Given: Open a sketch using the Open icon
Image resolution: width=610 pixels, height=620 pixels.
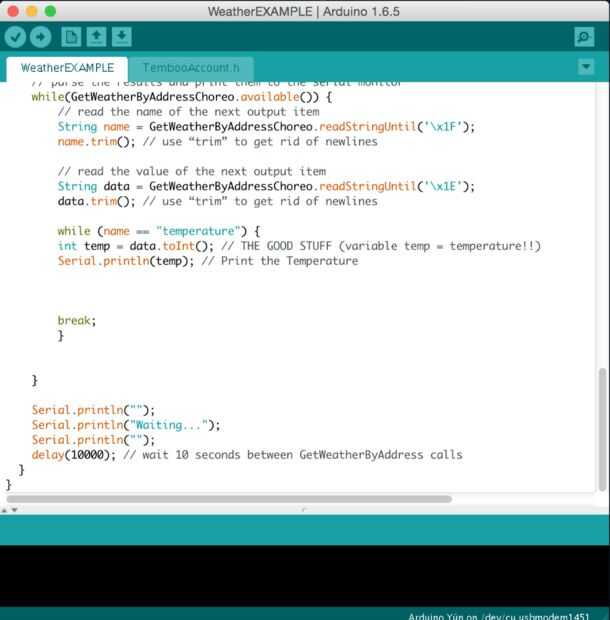Looking at the screenshot, I should (x=96, y=37).
